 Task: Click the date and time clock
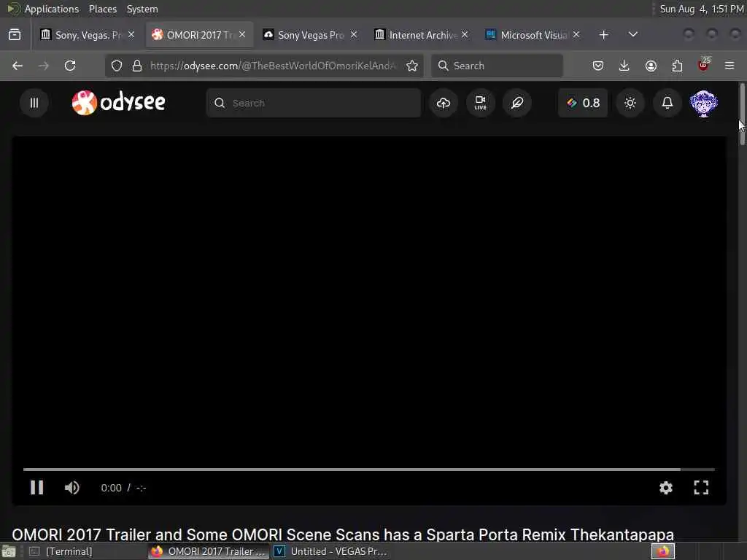[x=701, y=9]
